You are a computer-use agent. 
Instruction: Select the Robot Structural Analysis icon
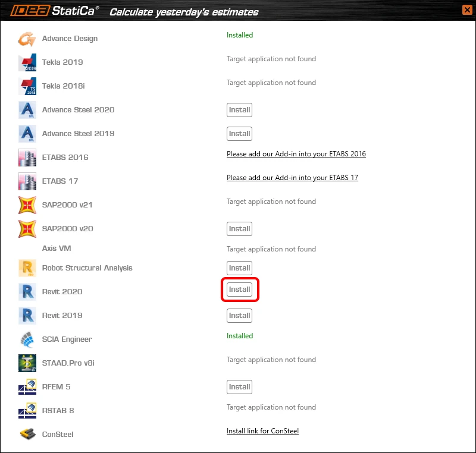(27, 268)
